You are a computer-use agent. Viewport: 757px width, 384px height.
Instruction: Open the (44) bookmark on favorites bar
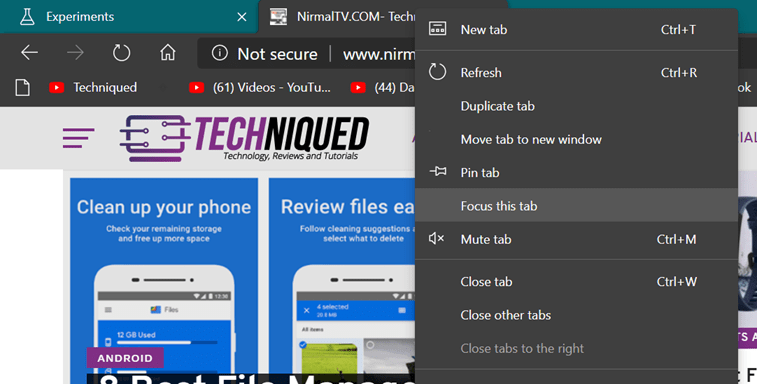tap(383, 87)
